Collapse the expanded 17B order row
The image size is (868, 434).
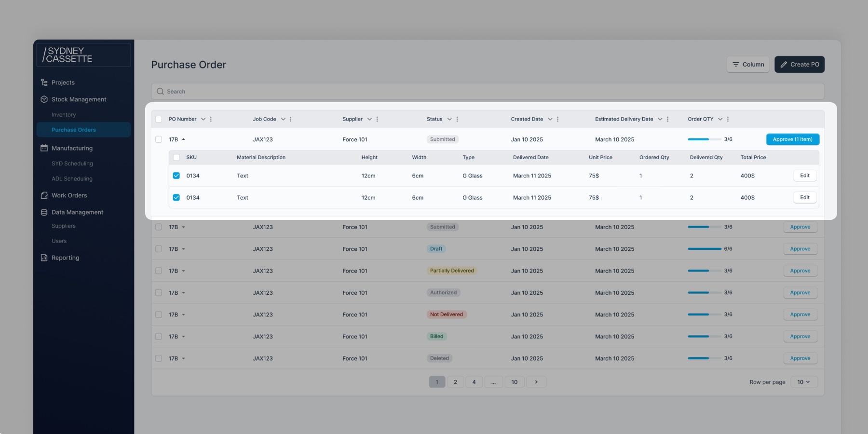pos(183,139)
